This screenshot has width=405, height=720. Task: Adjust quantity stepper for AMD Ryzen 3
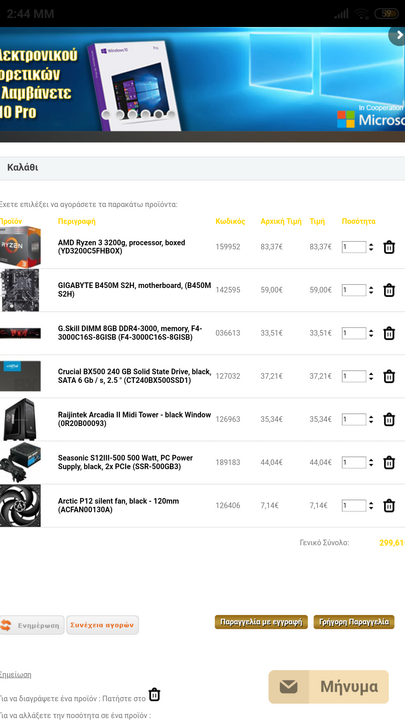(x=371, y=247)
